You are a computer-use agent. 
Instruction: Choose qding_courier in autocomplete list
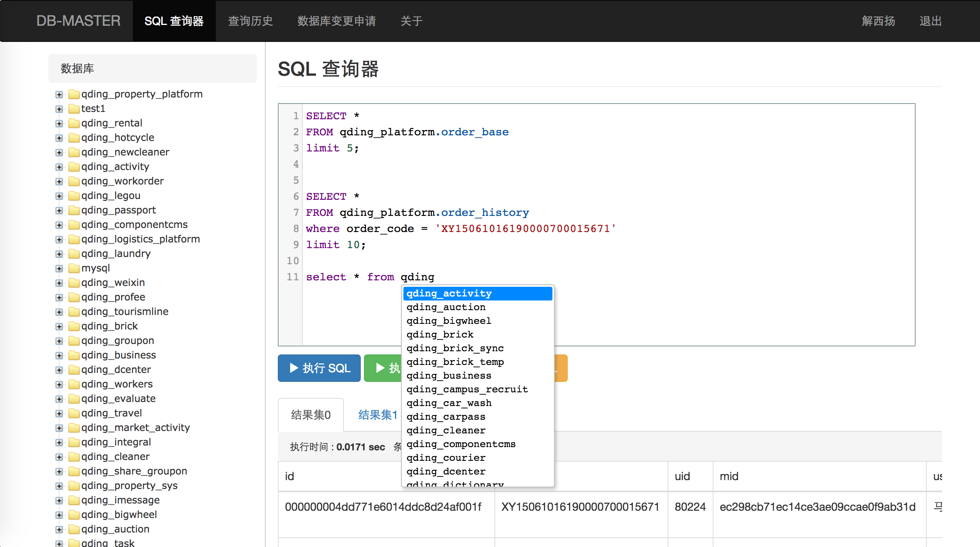pyautogui.click(x=478, y=458)
